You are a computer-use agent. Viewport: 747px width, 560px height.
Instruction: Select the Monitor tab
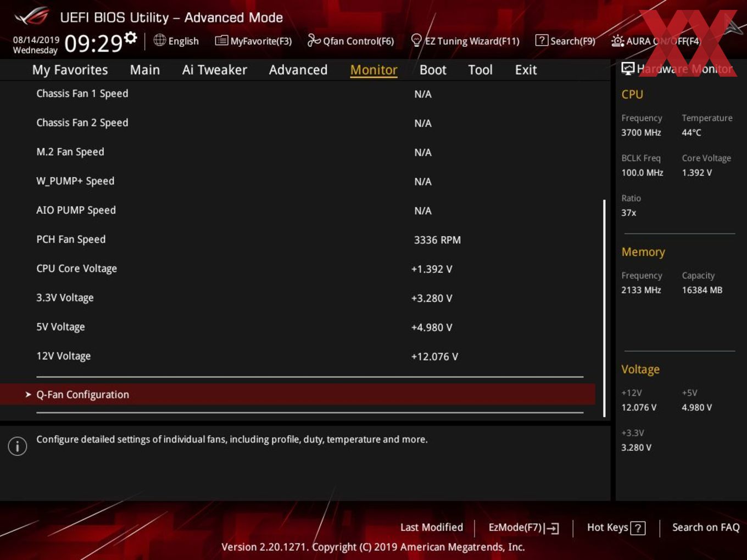374,70
